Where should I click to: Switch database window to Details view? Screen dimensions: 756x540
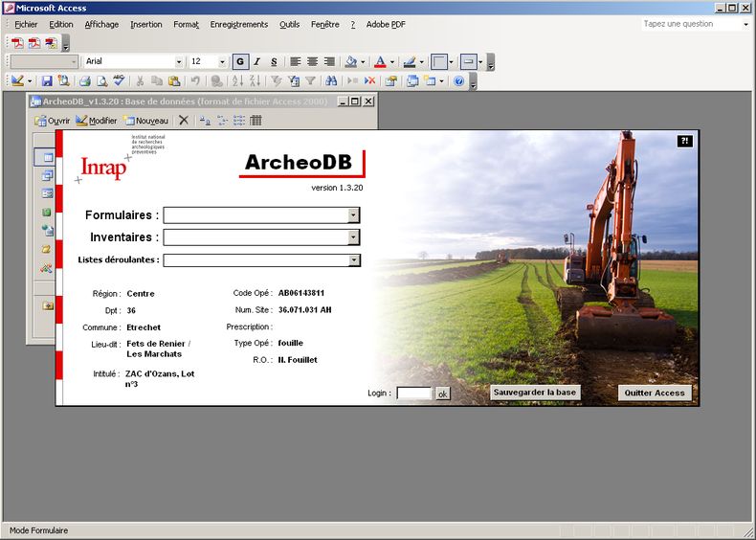[x=256, y=121]
